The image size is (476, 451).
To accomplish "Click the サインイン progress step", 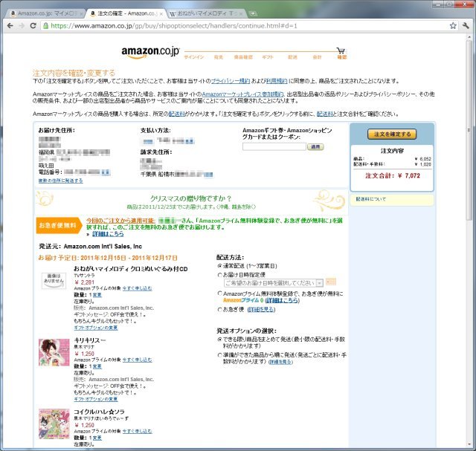I will click(193, 57).
